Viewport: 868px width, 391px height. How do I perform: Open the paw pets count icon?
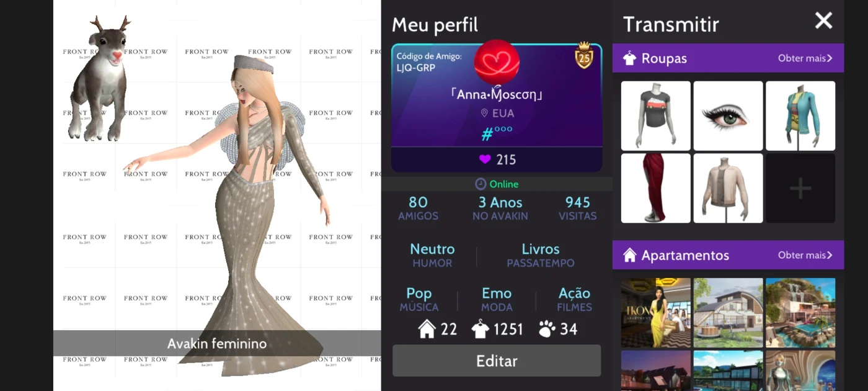point(547,329)
